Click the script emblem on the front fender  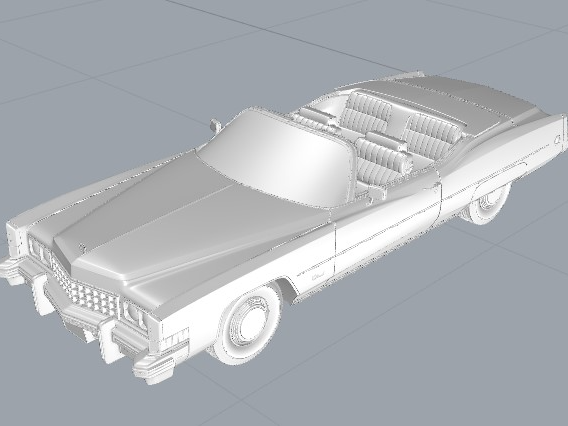[x=318, y=276]
